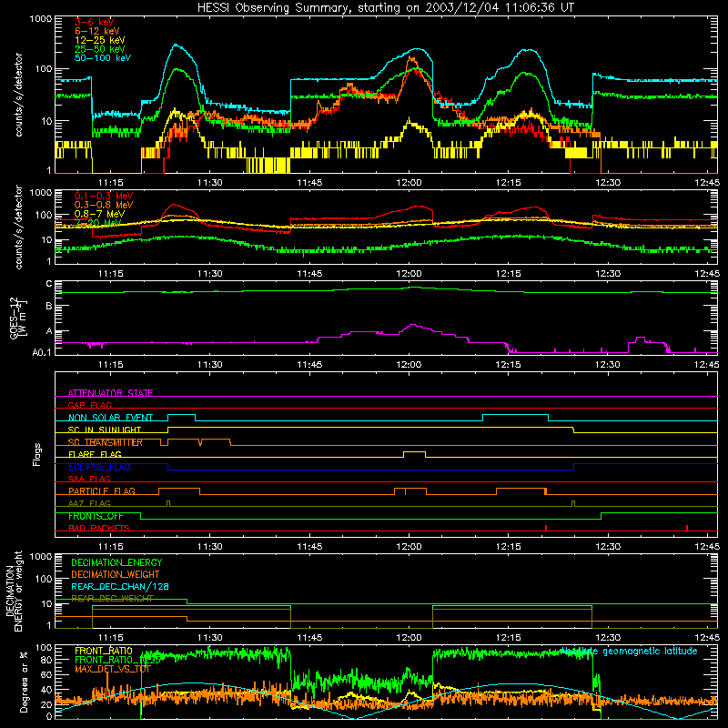Select the cyan 50-100 keV legend label

[x=102, y=57]
